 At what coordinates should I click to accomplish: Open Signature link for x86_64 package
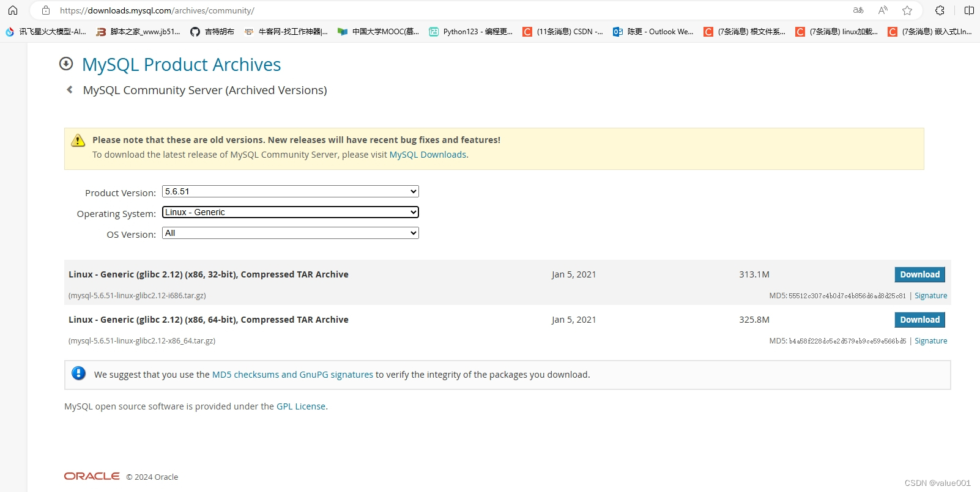coord(930,341)
